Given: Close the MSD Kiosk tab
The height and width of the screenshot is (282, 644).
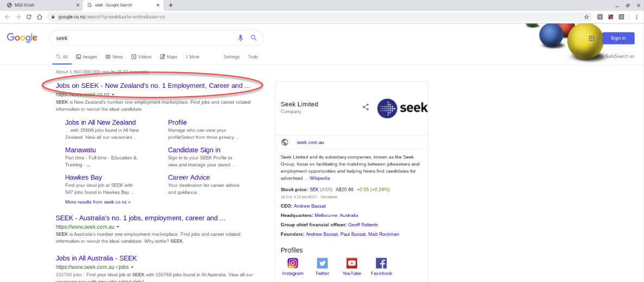Looking at the screenshot, I should pyautogui.click(x=78, y=5).
